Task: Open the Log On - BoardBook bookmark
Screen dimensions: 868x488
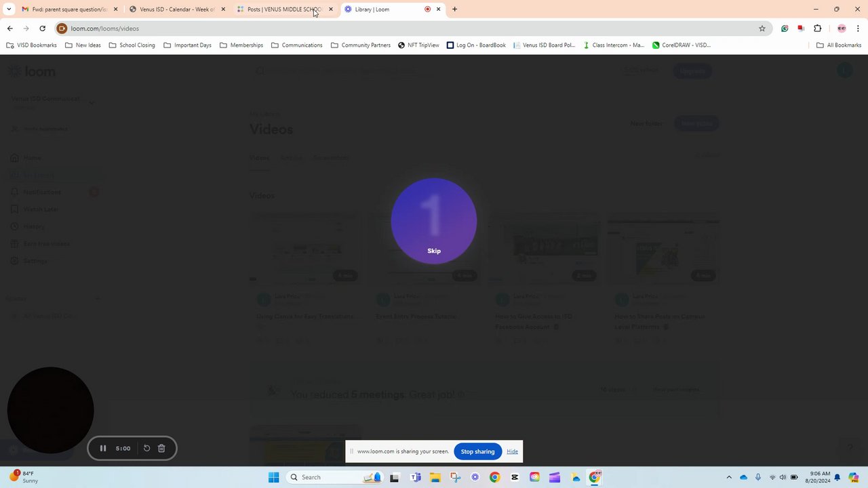Action: click(476, 45)
